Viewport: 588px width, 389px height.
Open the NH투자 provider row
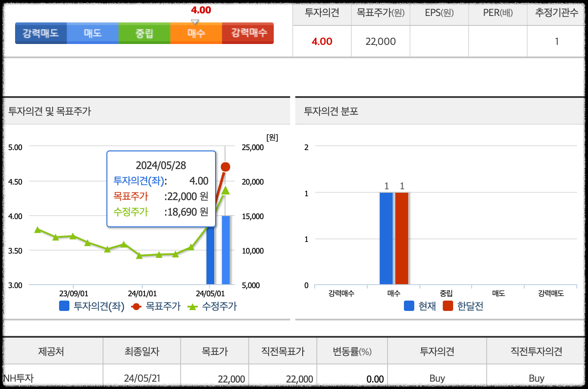click(x=19, y=378)
